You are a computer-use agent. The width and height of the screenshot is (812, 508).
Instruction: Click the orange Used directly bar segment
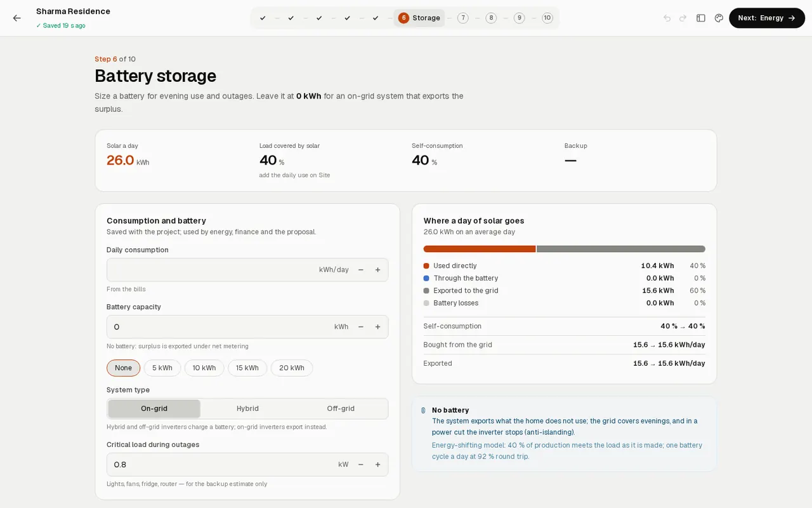[x=480, y=249]
